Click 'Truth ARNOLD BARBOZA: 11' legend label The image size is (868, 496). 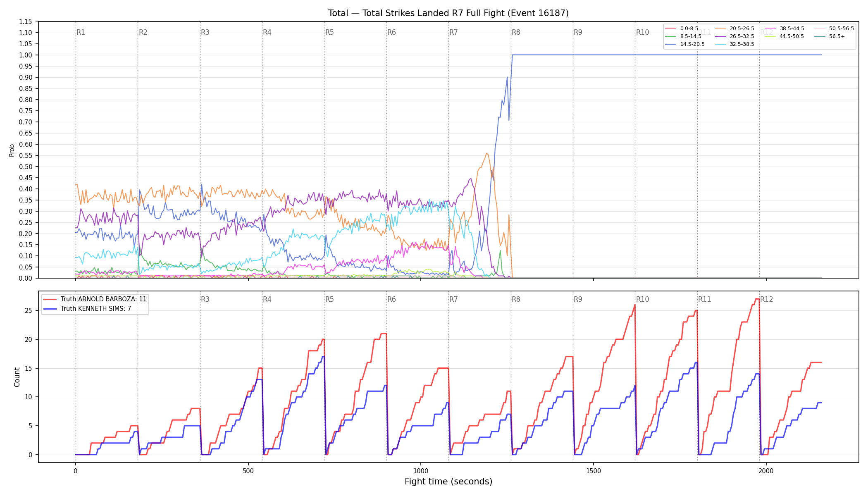104,299
